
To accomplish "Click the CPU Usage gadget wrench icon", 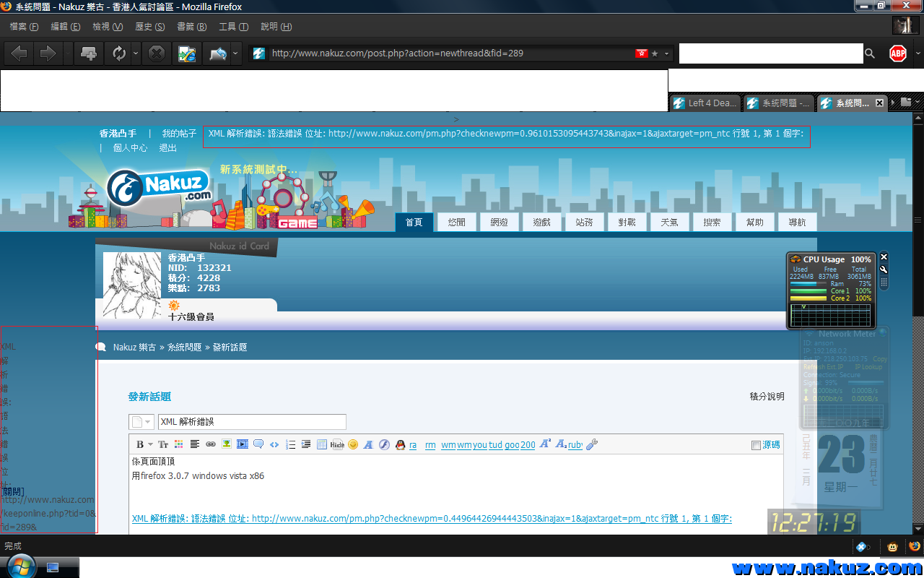I will (x=884, y=269).
